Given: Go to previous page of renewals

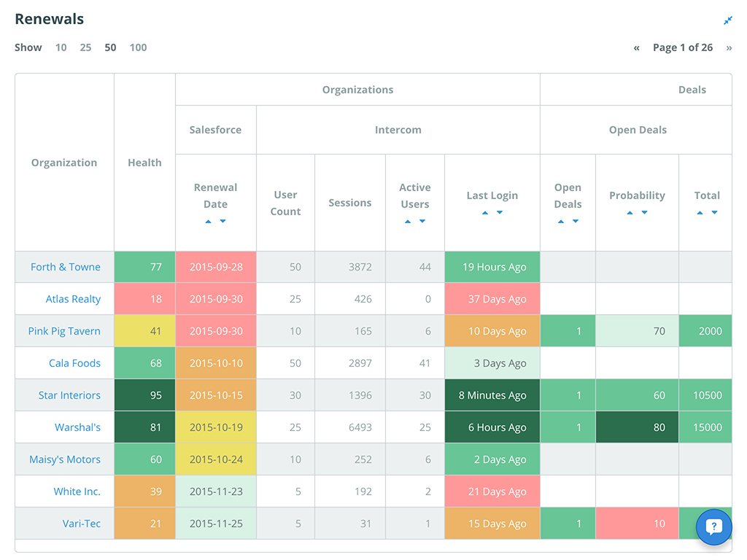Looking at the screenshot, I should coord(636,47).
